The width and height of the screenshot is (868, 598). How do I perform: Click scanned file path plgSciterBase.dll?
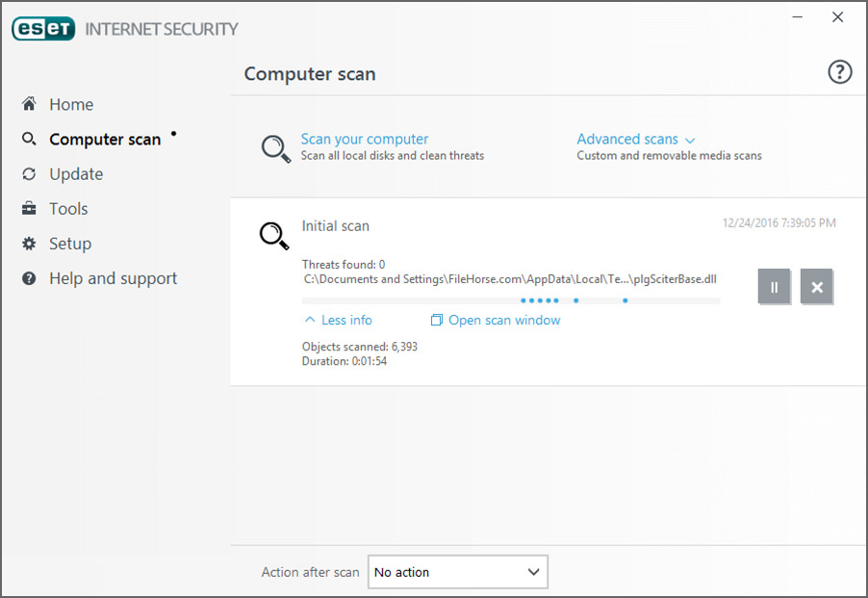[x=510, y=279]
